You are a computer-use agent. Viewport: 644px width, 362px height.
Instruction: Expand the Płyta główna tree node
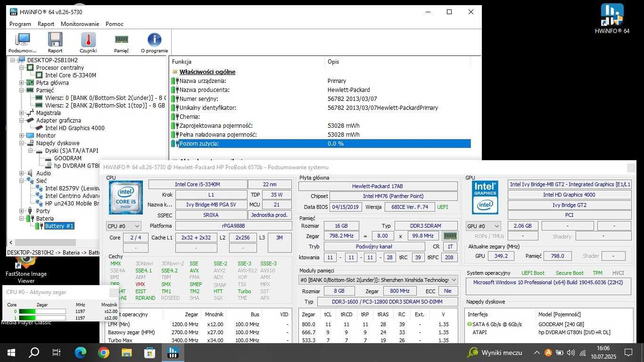pos(22,83)
